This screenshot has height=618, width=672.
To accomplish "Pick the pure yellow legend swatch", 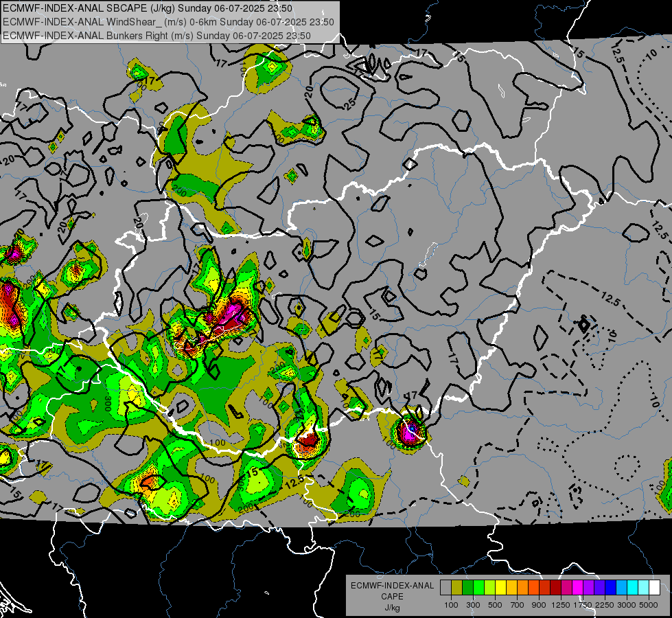I will click(500, 587).
